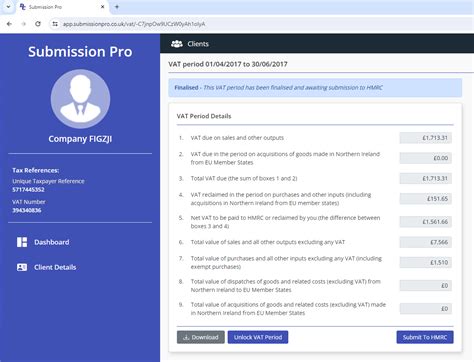
Task: Click the Finalised status notice
Action: (x=315, y=88)
